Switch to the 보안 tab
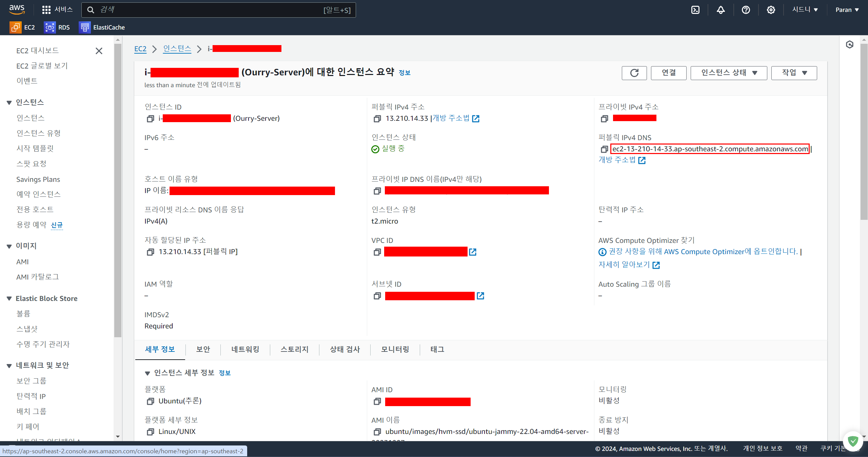 pos(203,349)
